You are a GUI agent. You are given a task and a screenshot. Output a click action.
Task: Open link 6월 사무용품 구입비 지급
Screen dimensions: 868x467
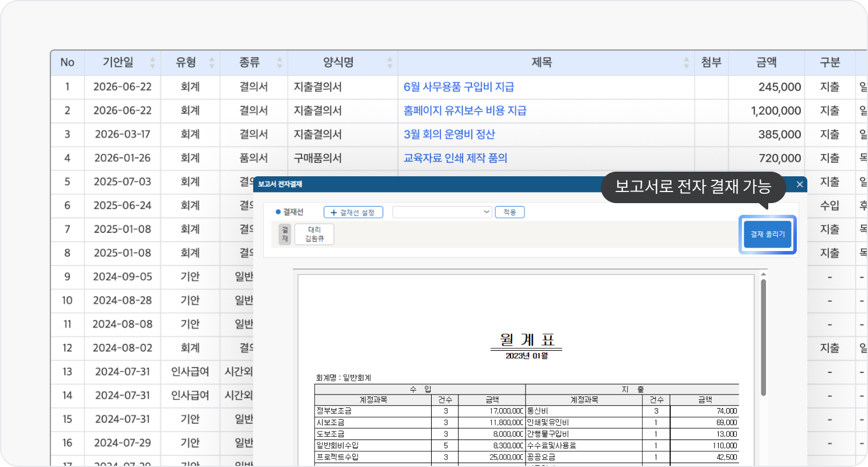[x=459, y=87]
